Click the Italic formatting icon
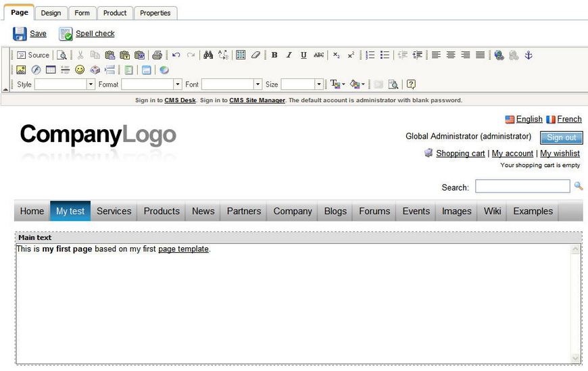Viewport: 588px width, 371px height. 289,55
